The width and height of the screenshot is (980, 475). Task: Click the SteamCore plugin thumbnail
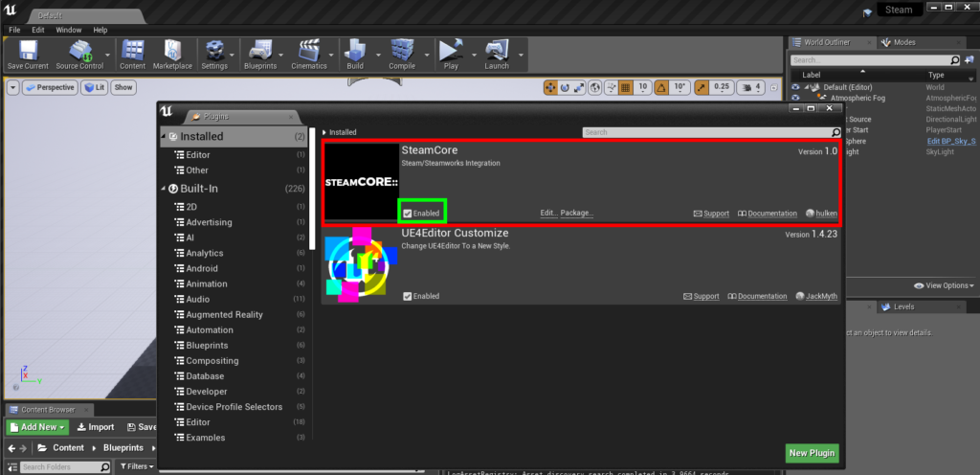tap(362, 182)
